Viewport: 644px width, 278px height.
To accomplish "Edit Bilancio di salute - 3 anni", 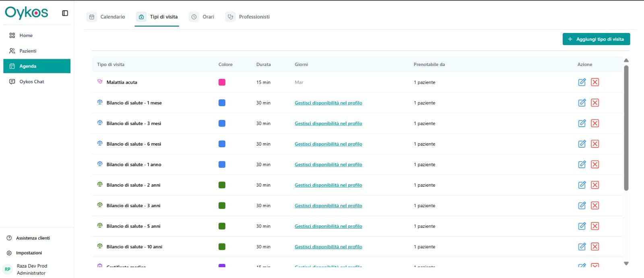I will click(582, 205).
